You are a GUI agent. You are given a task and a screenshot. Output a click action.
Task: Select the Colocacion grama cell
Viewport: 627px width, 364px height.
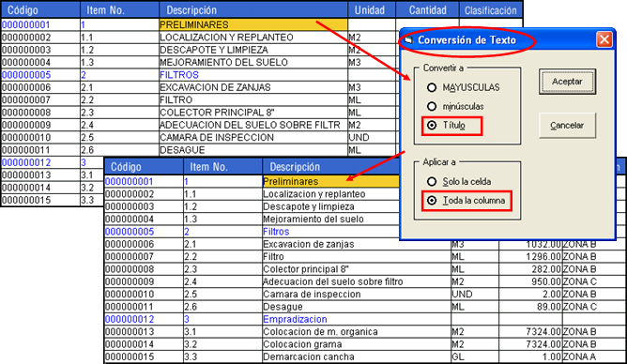(357, 344)
